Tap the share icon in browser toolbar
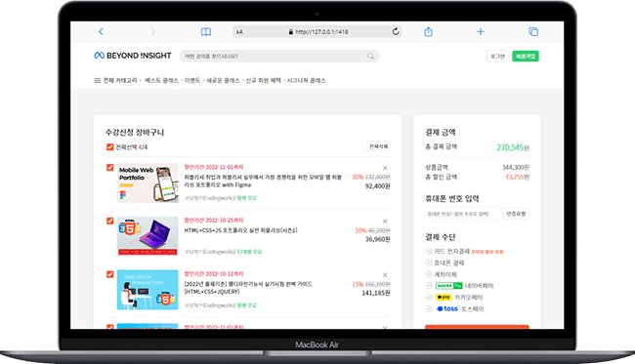Viewport: 635px width, 364px height. click(x=428, y=31)
